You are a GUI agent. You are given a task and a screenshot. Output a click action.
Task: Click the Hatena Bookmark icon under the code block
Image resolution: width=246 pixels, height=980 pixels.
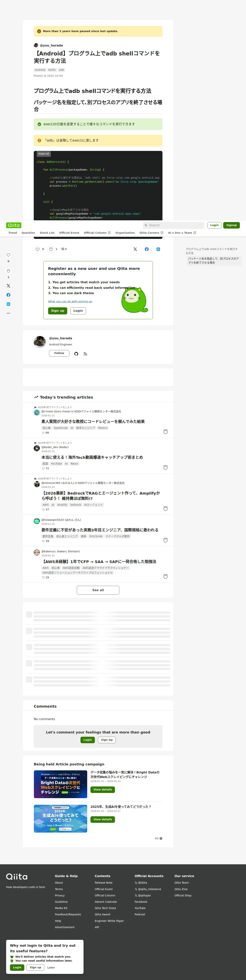click(158, 249)
